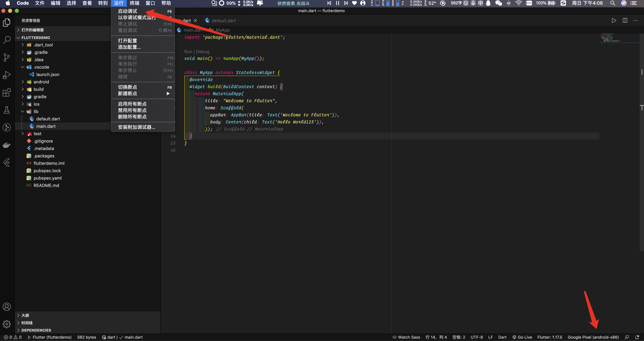Click the Debug CodeLens link above main
Image resolution: width=644 pixels, height=341 pixels.
point(202,51)
